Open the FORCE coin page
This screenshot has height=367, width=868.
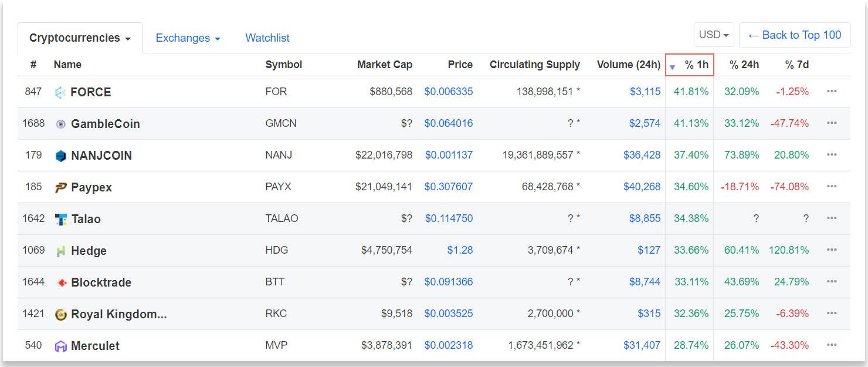[91, 92]
